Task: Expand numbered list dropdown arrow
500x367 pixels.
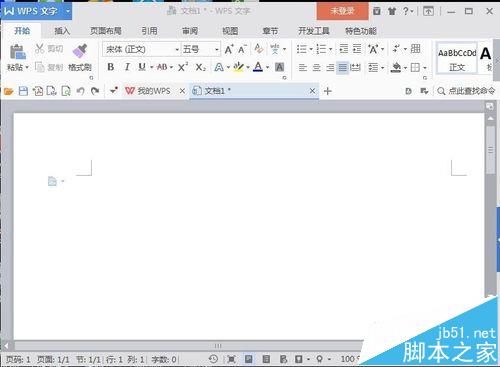Action: [330, 49]
